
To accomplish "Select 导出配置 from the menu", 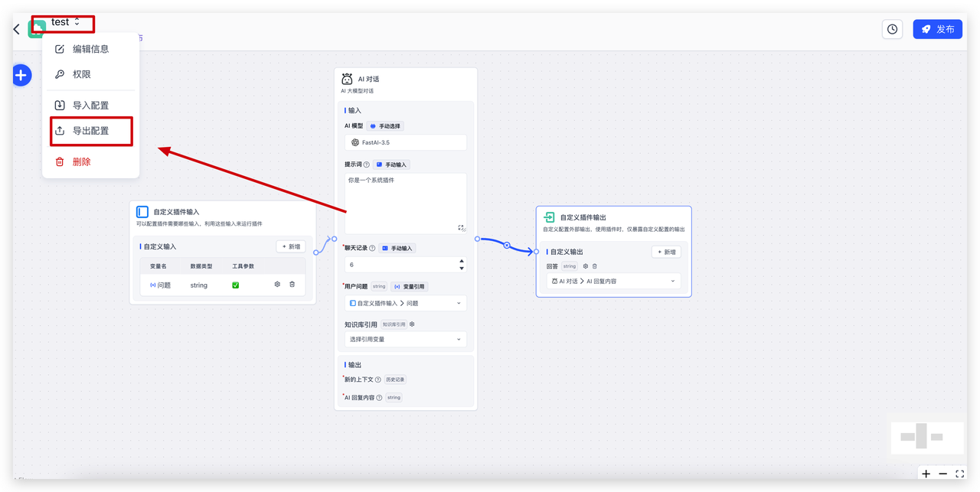I will point(90,131).
